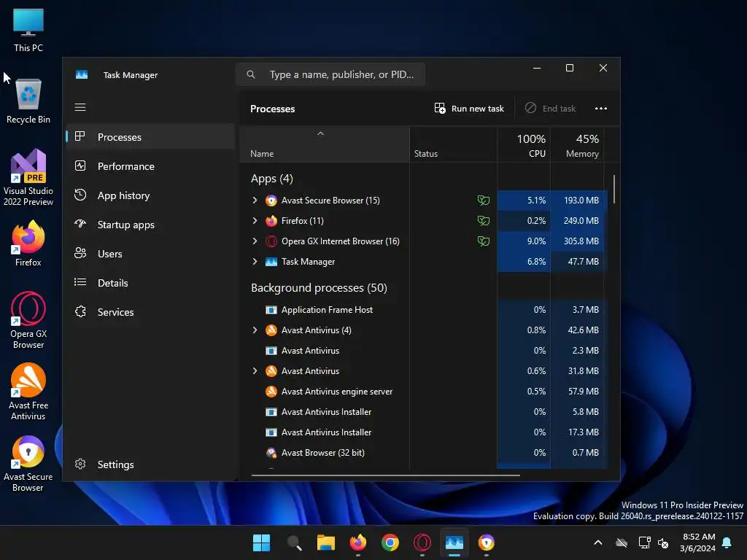Switch to Avast Secure Browser on taskbar
This screenshot has width=747, height=560.
coord(487,542)
